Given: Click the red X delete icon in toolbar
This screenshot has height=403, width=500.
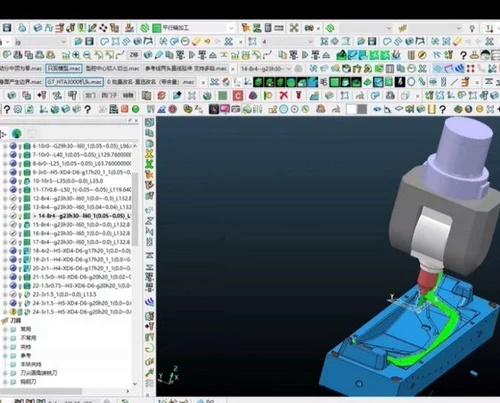Looking at the screenshot, I should pyautogui.click(x=284, y=96).
